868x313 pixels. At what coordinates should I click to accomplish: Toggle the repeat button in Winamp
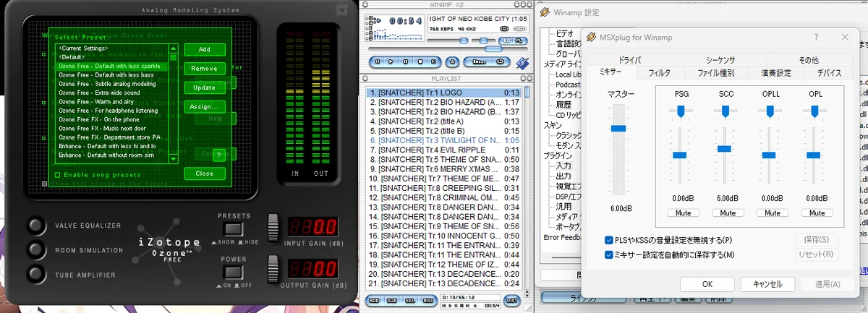(501, 61)
